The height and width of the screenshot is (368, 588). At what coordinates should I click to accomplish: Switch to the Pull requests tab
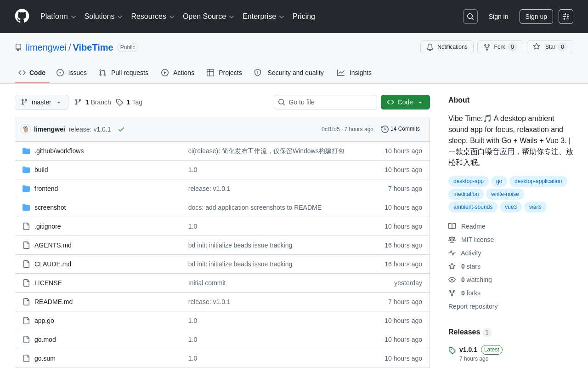tap(124, 73)
